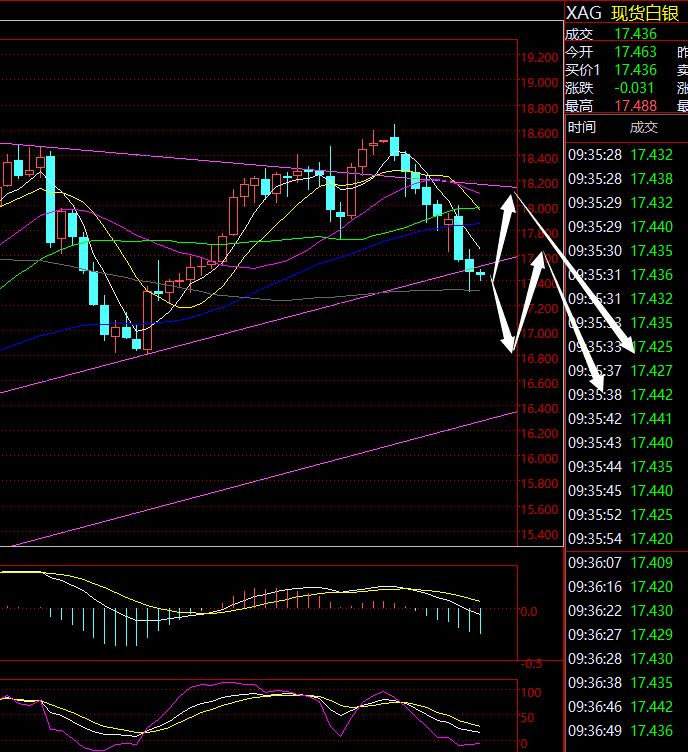
Task: Click the 买价1 label
Action: pyautogui.click(x=583, y=70)
